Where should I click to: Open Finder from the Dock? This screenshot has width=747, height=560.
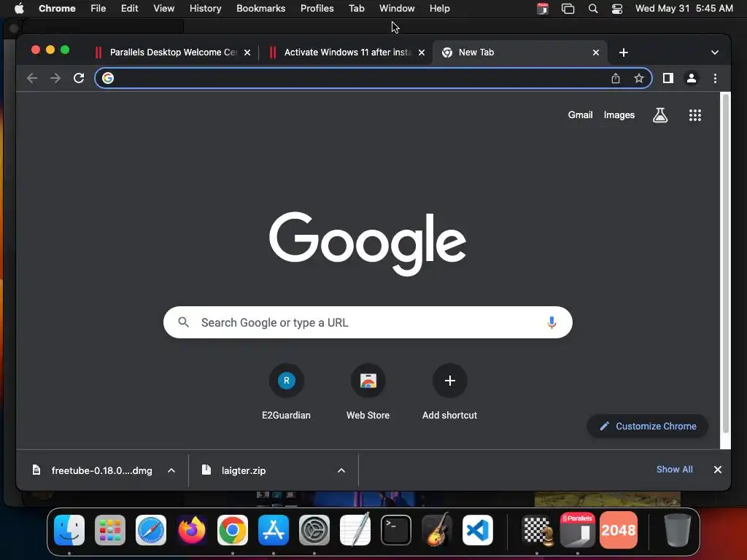tap(69, 530)
